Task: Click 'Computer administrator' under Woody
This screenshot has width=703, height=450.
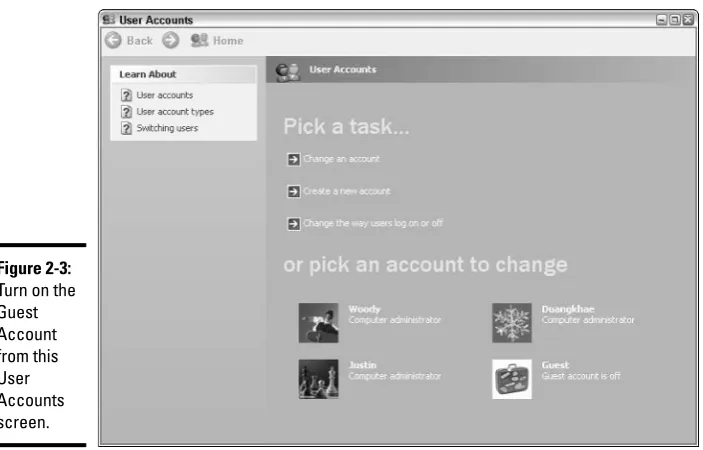Action: coord(395,320)
